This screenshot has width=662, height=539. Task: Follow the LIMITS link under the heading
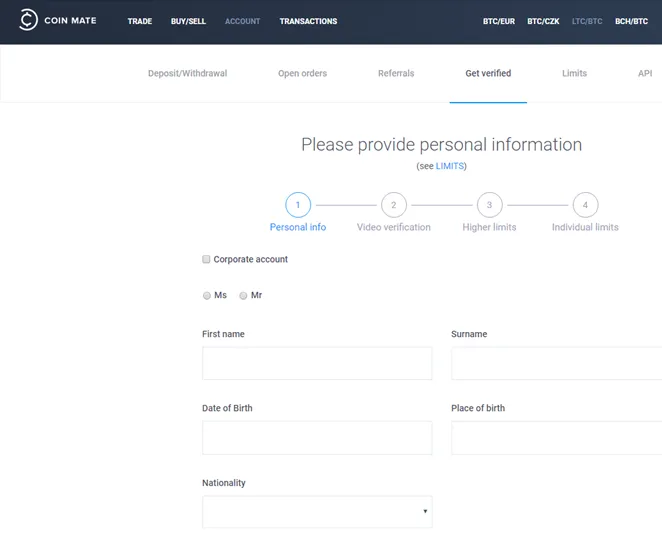tap(450, 166)
